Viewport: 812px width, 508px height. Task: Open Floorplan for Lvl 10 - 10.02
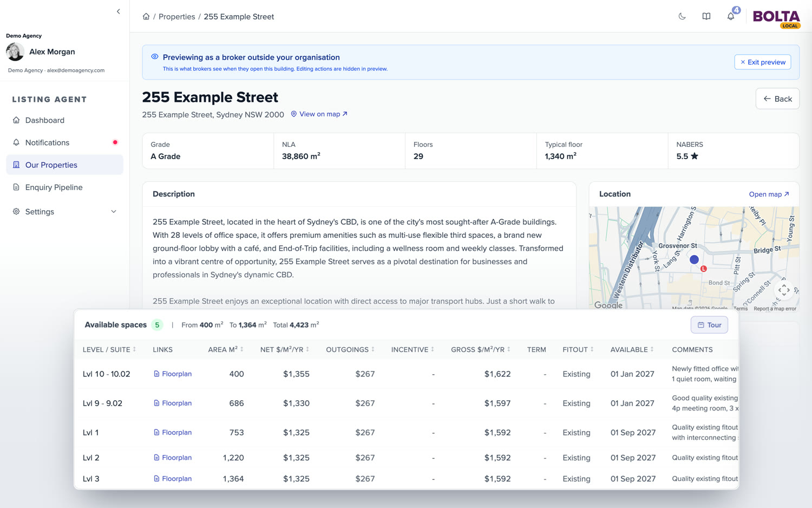[x=173, y=374]
